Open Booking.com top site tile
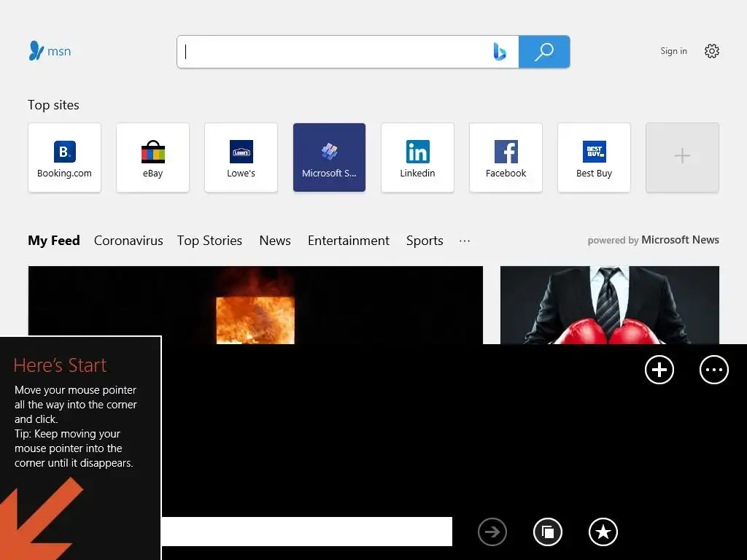747x560 pixels. click(x=64, y=157)
